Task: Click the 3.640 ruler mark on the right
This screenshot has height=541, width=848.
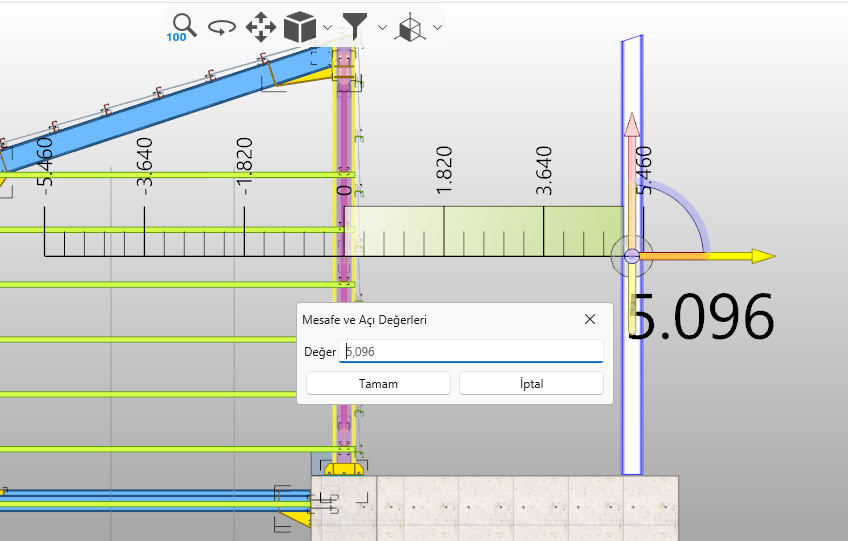Action: [544, 171]
